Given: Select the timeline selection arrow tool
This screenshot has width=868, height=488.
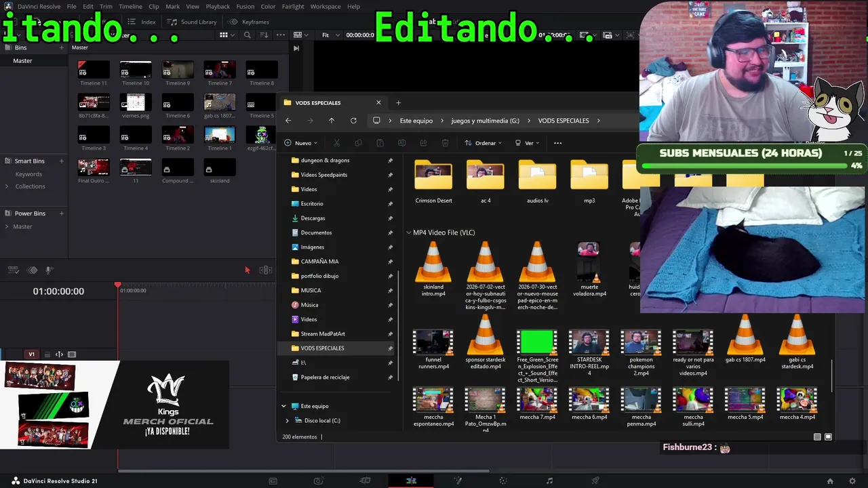Looking at the screenshot, I should click(247, 270).
